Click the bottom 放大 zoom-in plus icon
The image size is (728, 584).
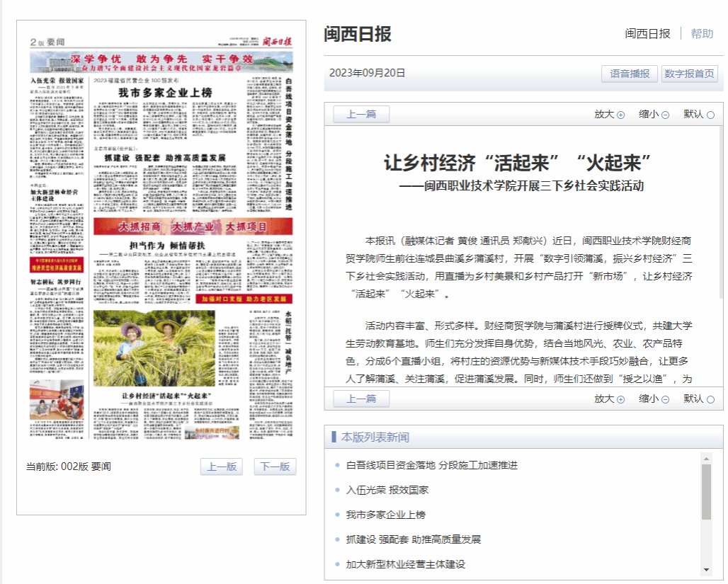[620, 399]
